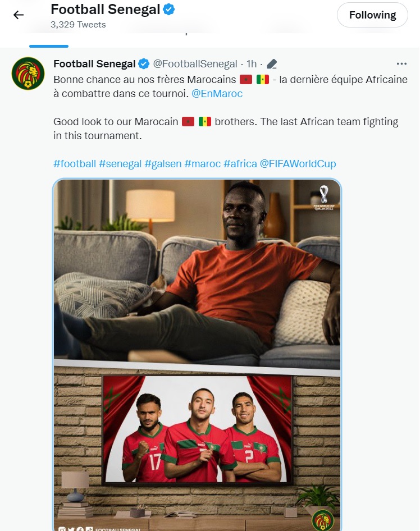Viewport: 420px width, 531px height.
Task: Open the @FootballSenegal handle
Action: [x=195, y=63]
